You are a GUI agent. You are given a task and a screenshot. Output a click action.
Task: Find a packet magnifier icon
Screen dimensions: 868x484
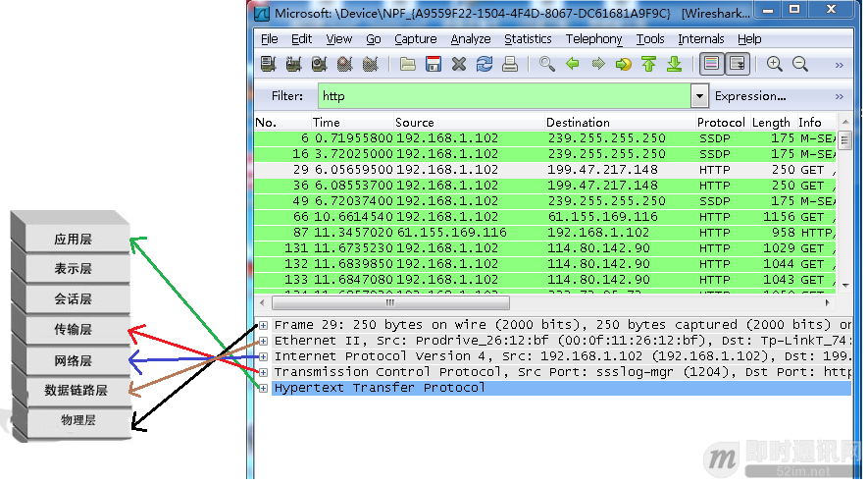coord(547,64)
